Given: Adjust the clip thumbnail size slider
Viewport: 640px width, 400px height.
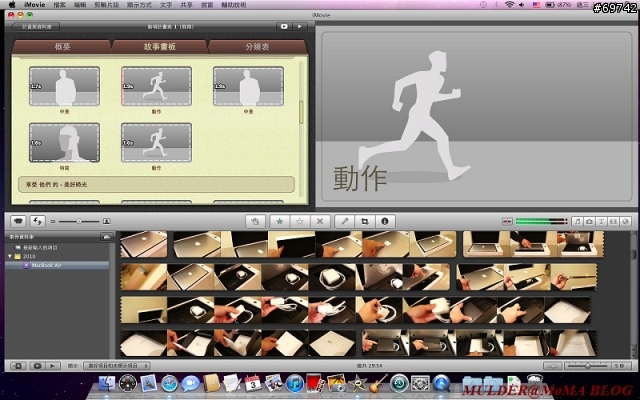Looking at the screenshot, I should pyautogui.click(x=79, y=221).
